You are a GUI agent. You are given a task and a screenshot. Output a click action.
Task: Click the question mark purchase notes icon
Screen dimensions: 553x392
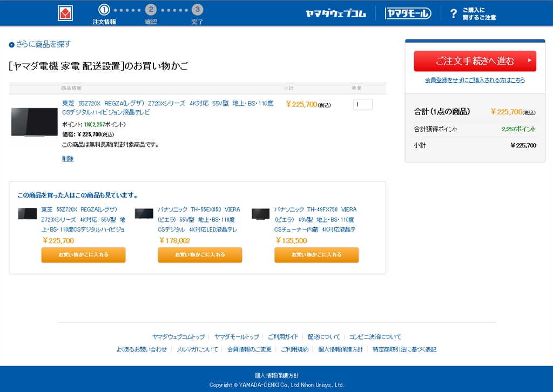click(454, 13)
